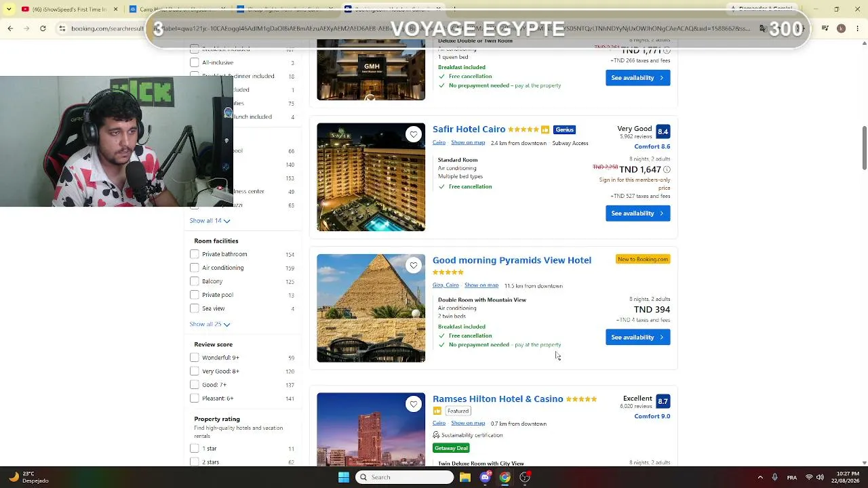
Task: See availability for Good morning Pyramids View
Action: pyautogui.click(x=637, y=337)
